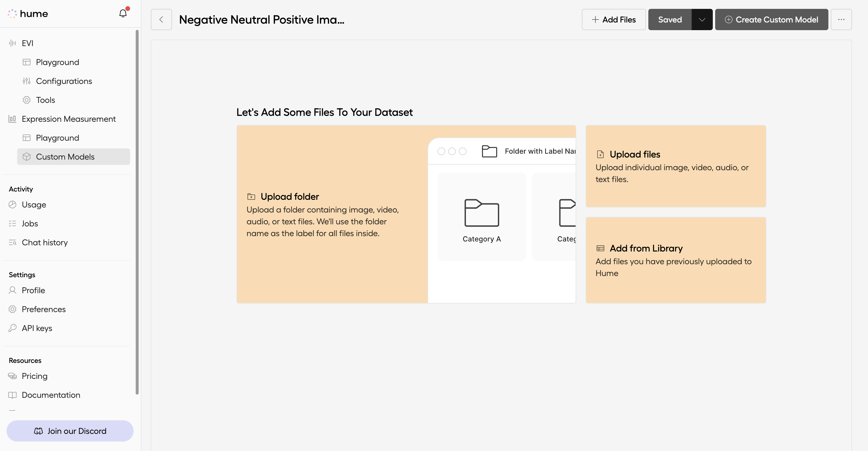The width and height of the screenshot is (868, 451).
Task: Click the Expression Measurement chart icon
Action: point(12,119)
